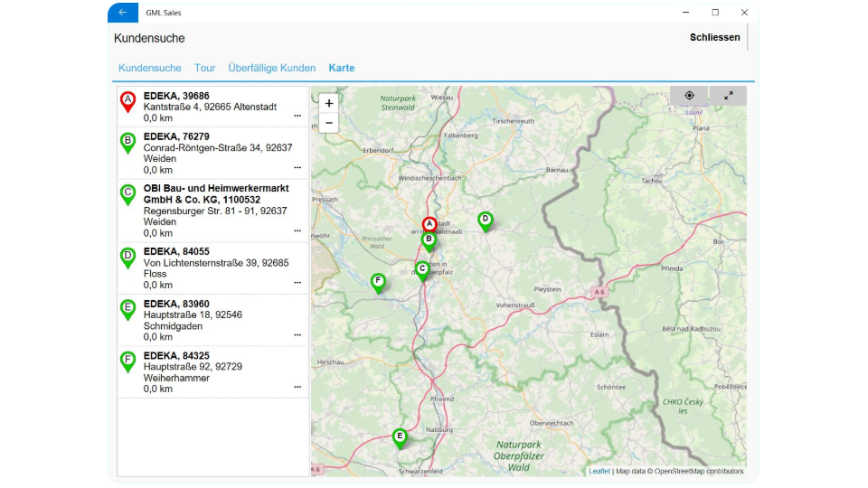Open more options for EDEKA 83960
The width and height of the screenshot is (868, 488).
point(297,334)
